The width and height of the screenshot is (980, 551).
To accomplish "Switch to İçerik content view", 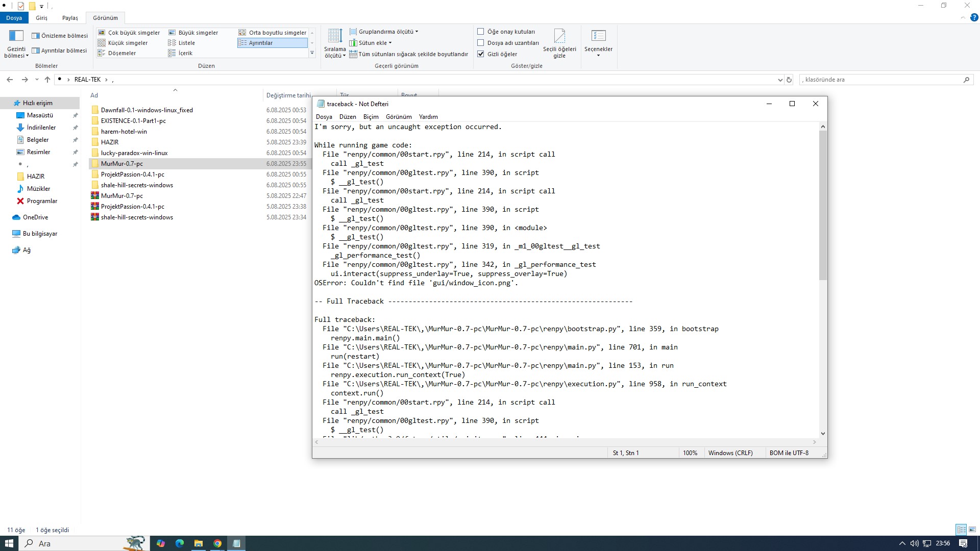I will tap(180, 53).
